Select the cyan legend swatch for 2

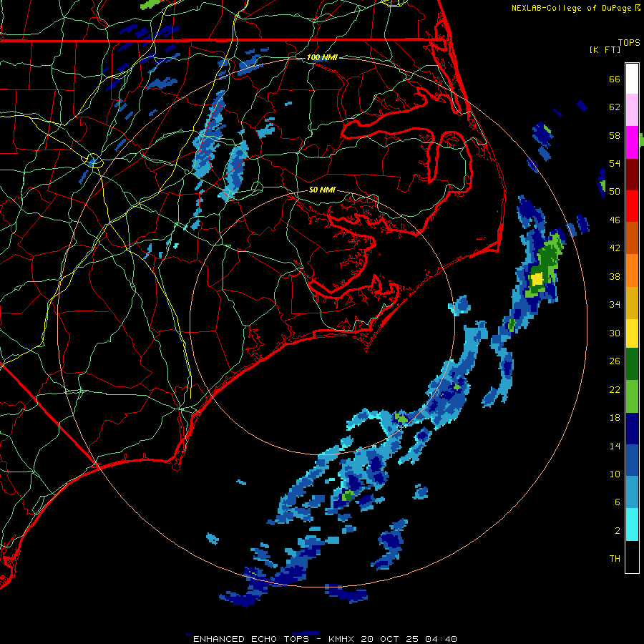632,525
